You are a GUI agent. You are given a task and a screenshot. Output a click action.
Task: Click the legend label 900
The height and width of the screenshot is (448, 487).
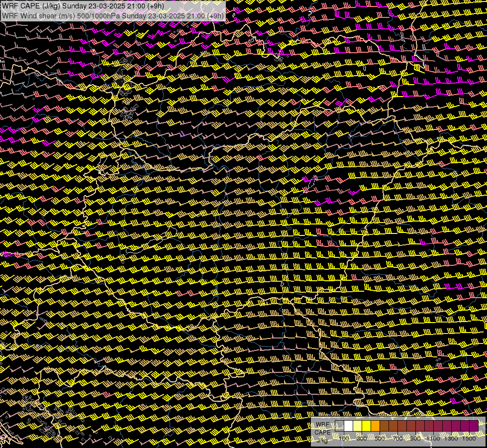(x=415, y=439)
